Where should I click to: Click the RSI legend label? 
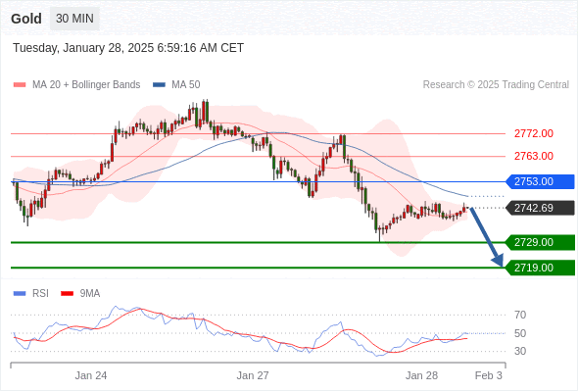pyautogui.click(x=40, y=294)
